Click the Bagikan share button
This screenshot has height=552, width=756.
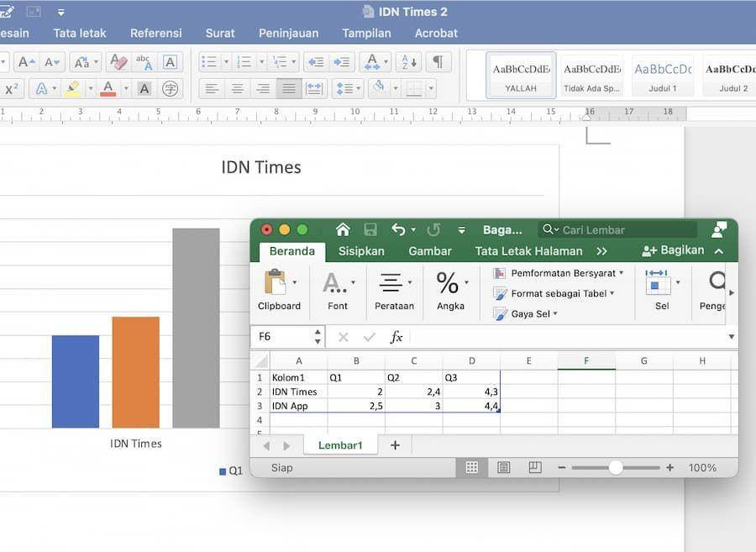pos(673,250)
